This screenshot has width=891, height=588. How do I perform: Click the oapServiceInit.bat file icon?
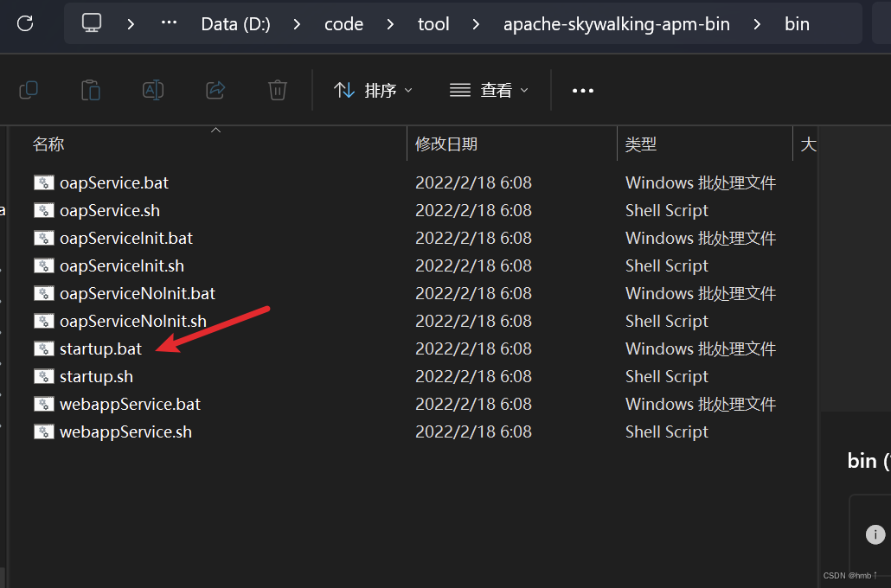[44, 238]
